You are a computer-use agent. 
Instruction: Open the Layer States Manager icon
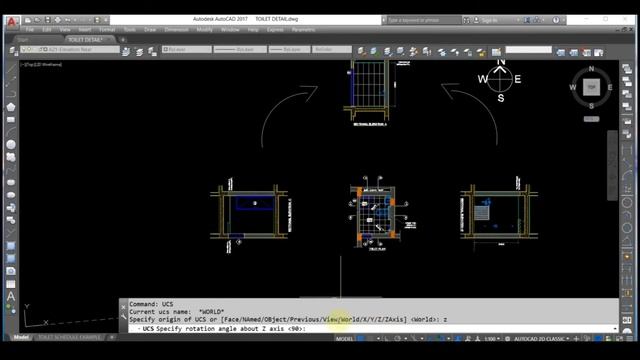[x=152, y=51]
